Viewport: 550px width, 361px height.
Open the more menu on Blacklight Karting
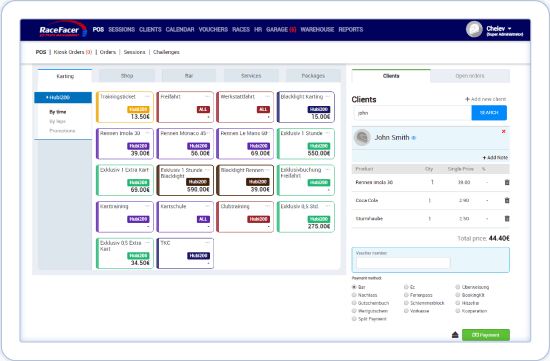[x=328, y=96]
